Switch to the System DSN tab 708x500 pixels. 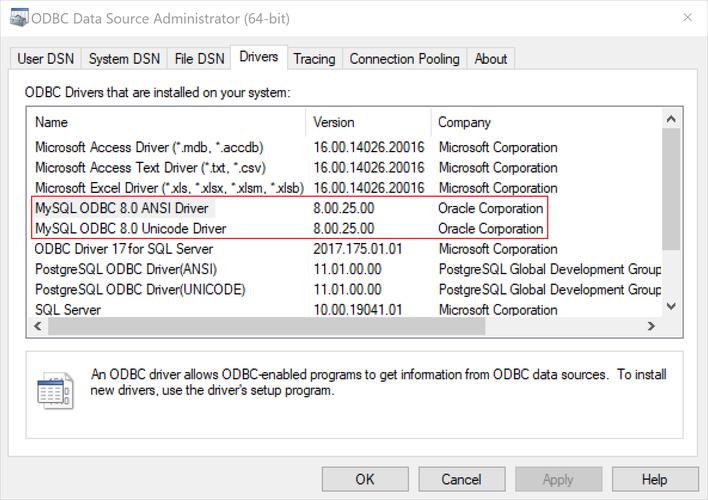pos(124,59)
